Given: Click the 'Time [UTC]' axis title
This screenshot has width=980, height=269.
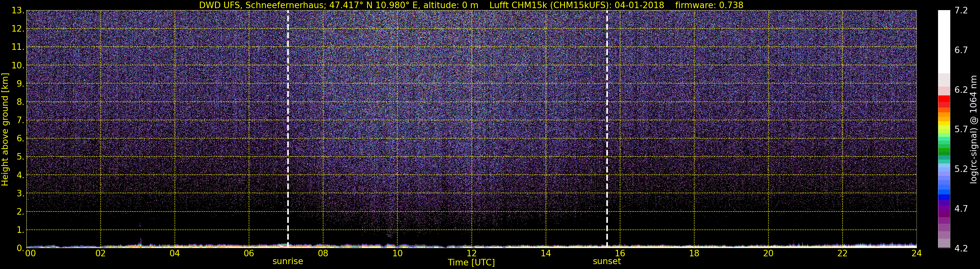Looking at the screenshot, I should tap(471, 262).
